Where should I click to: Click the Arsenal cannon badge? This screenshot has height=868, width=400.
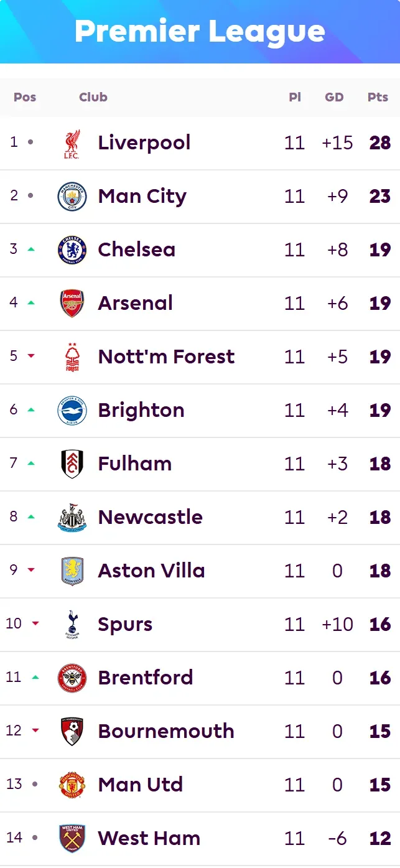coord(72,304)
